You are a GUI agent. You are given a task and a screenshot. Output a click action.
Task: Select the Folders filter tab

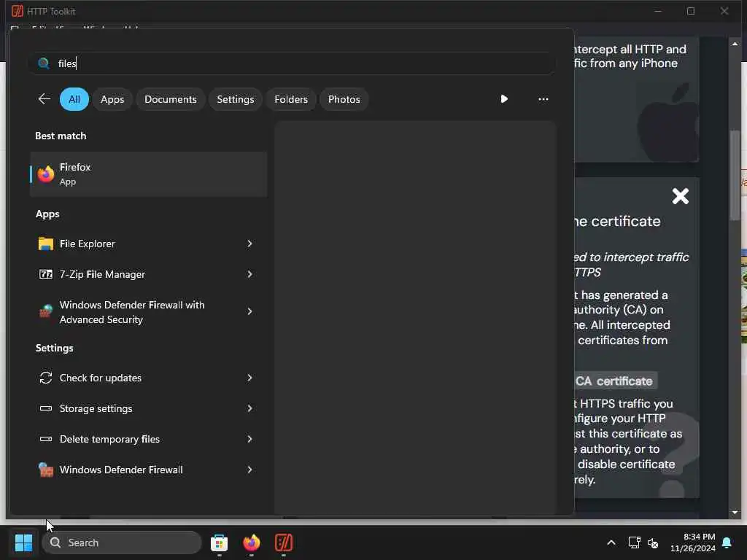(291, 99)
